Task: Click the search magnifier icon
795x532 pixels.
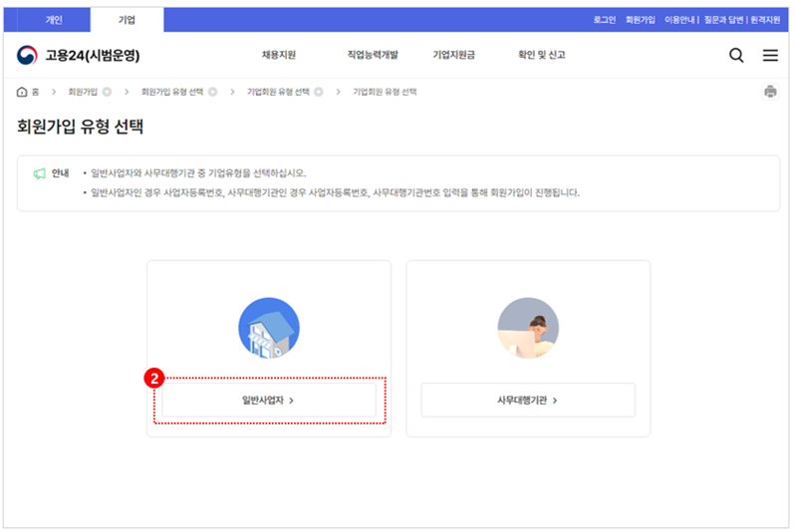Action: 736,56
